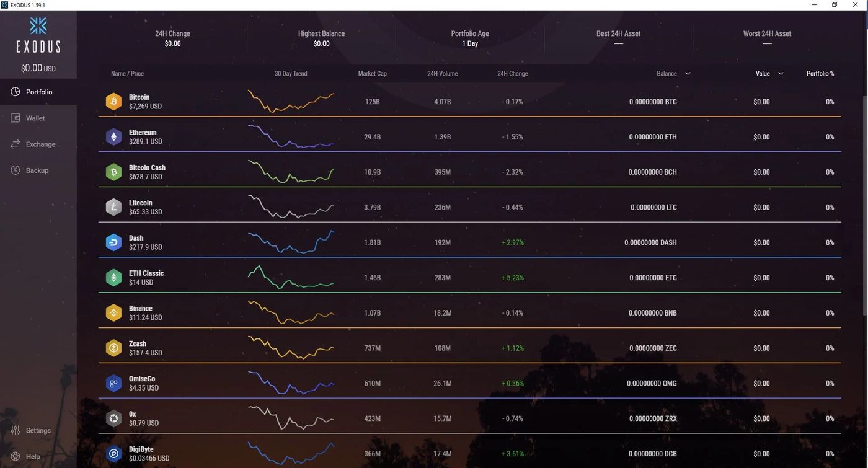Viewport: 868px width, 468px height.
Task: Open the Portfolio tab label
Action: 39,92
